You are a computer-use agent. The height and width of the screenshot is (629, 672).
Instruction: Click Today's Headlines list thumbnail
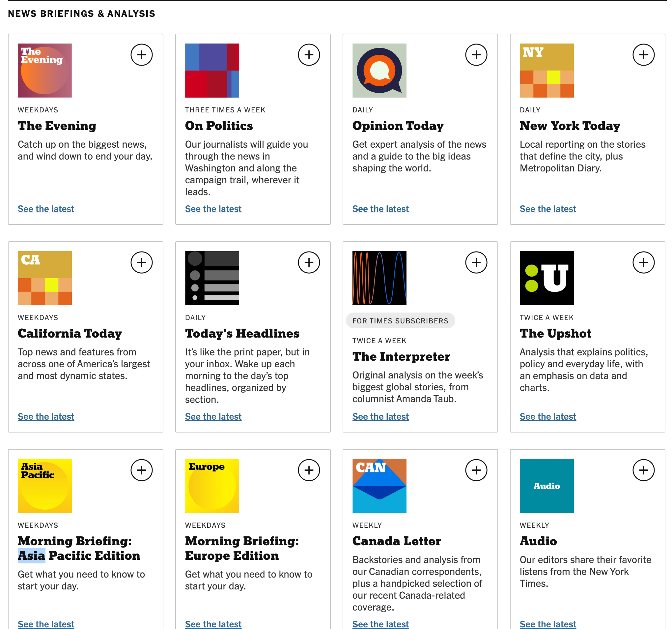(212, 278)
